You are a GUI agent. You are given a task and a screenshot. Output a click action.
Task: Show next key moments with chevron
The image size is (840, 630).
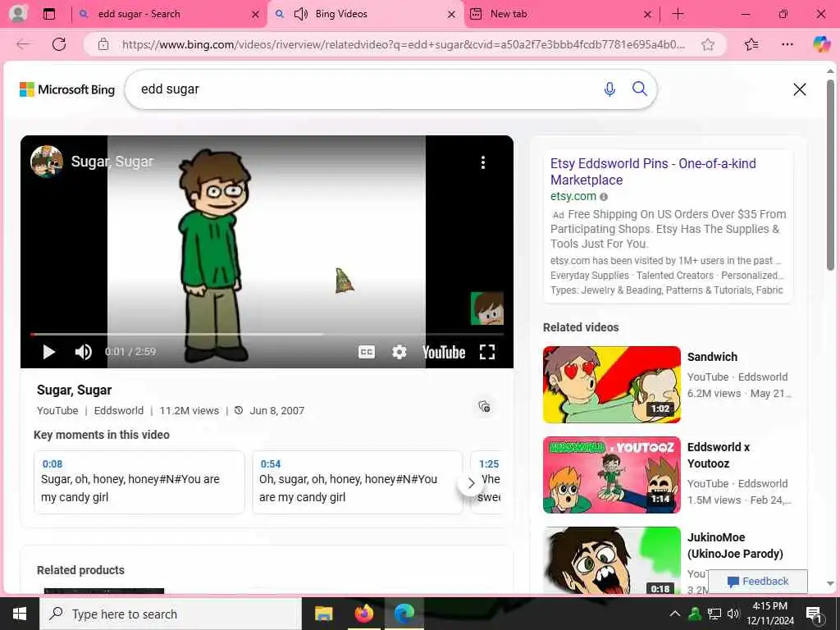(471, 483)
